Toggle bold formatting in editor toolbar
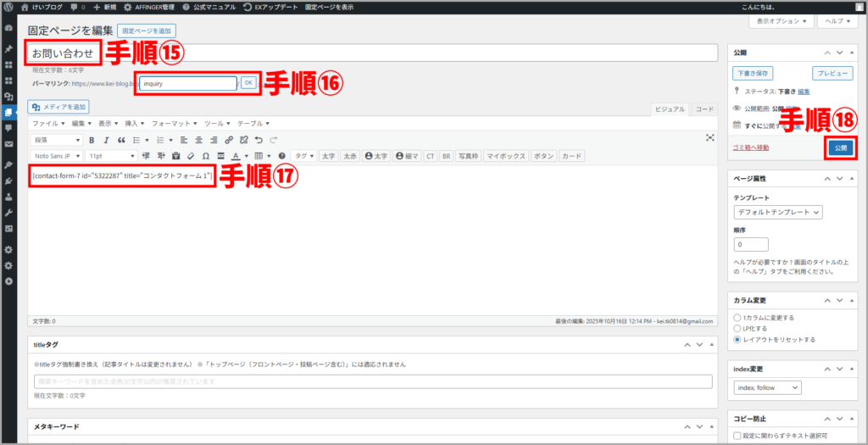The image size is (868, 445). click(92, 140)
